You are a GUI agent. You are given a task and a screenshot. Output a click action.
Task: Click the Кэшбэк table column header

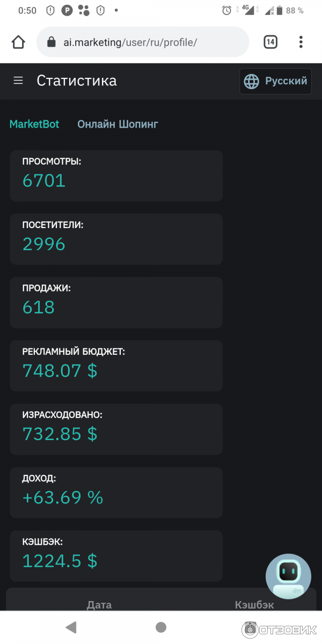(254, 605)
